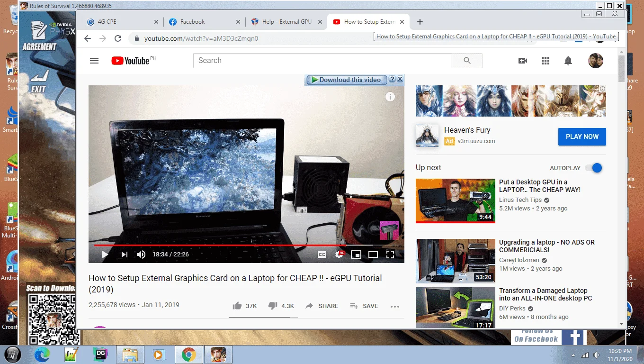Close the 4G CPE tab
This screenshot has width=644, height=364.
click(157, 22)
